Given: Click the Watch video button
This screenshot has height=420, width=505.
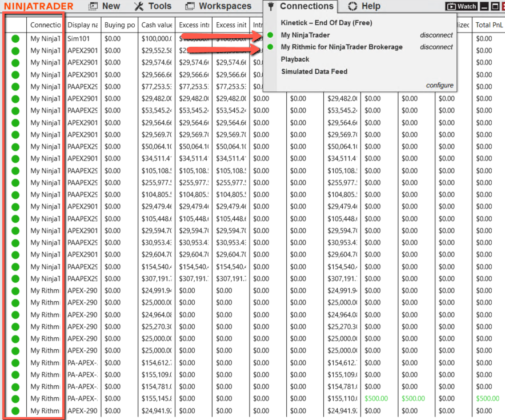Looking at the screenshot, I should click(x=462, y=6).
